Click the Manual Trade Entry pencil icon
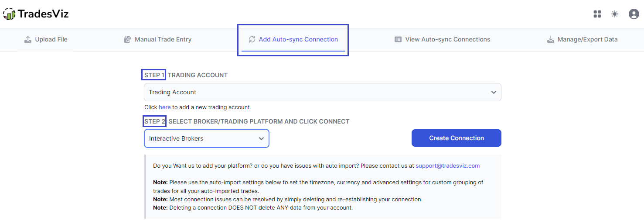The height and width of the screenshot is (224, 644). point(128,39)
